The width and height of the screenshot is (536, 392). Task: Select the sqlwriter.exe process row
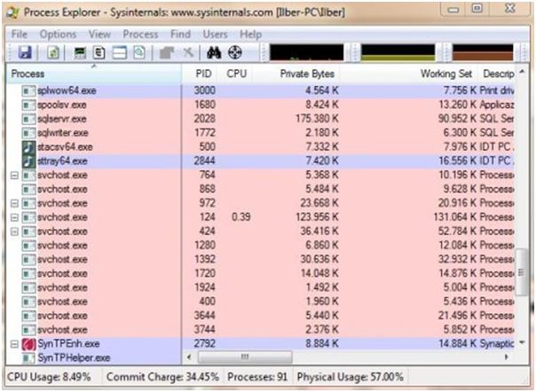click(261, 133)
